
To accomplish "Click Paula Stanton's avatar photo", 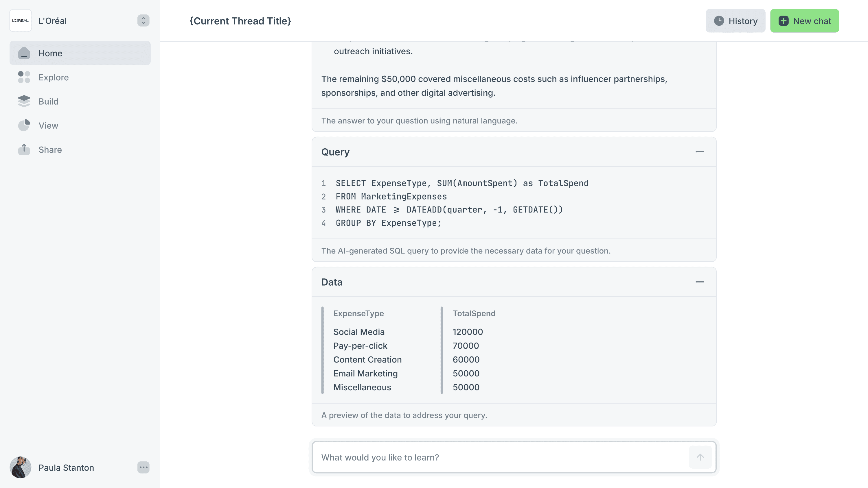I will [20, 467].
